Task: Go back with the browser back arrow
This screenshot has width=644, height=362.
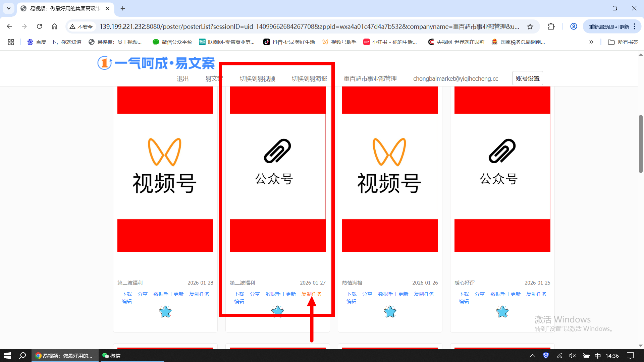Action: pyautogui.click(x=9, y=26)
